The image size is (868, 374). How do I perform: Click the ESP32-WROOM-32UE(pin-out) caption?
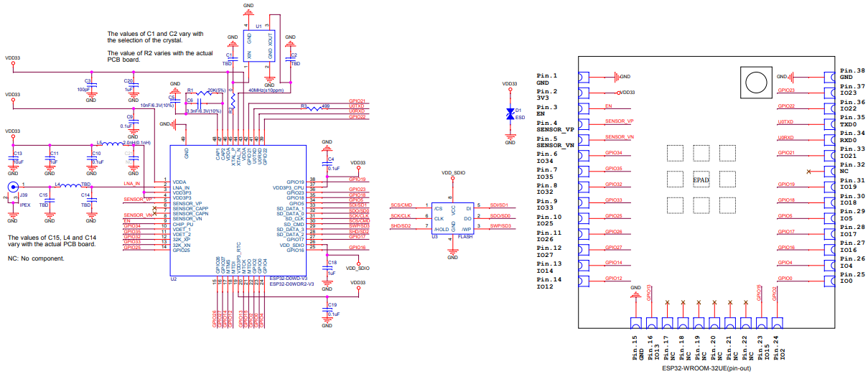706,368
